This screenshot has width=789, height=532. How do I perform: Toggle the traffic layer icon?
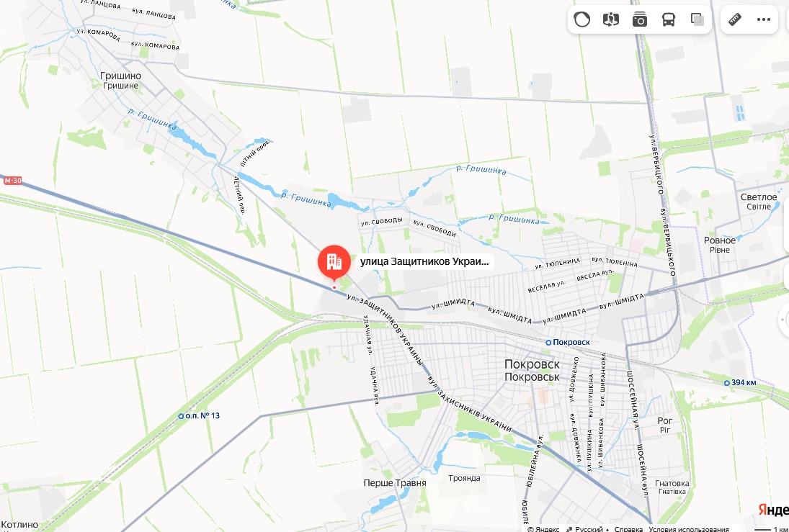click(581, 19)
